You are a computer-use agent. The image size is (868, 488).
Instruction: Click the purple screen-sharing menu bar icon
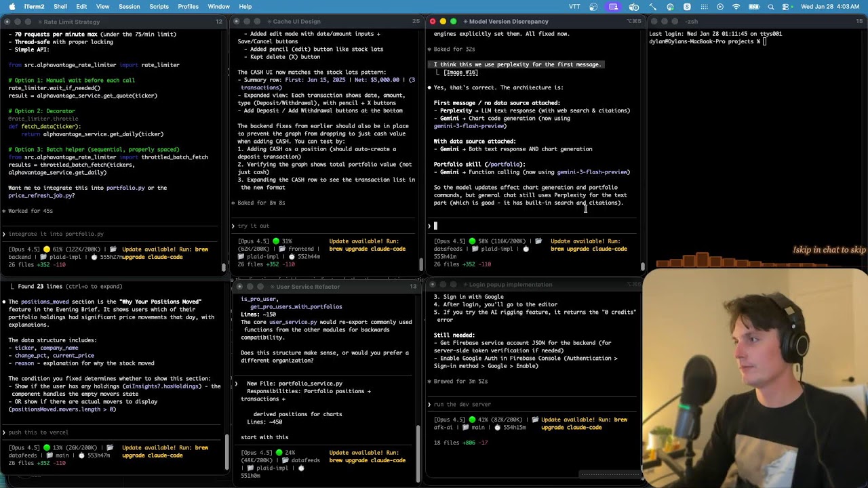(x=614, y=7)
